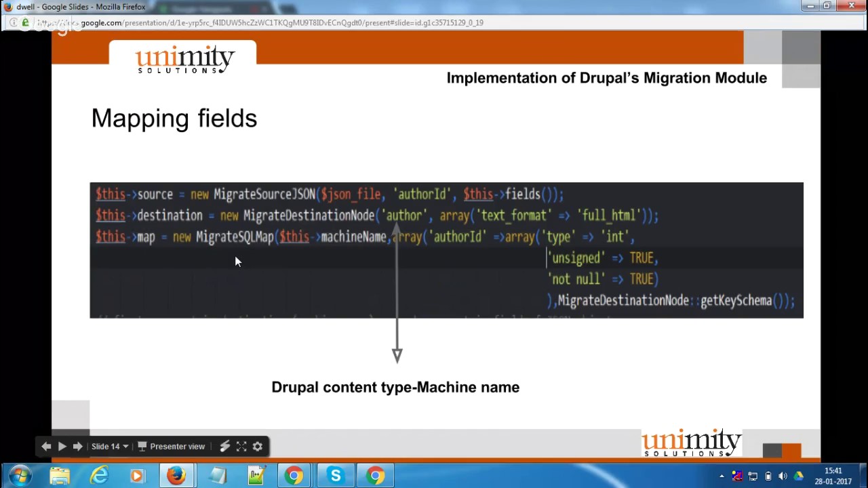Show hidden system tray icons

point(722,476)
